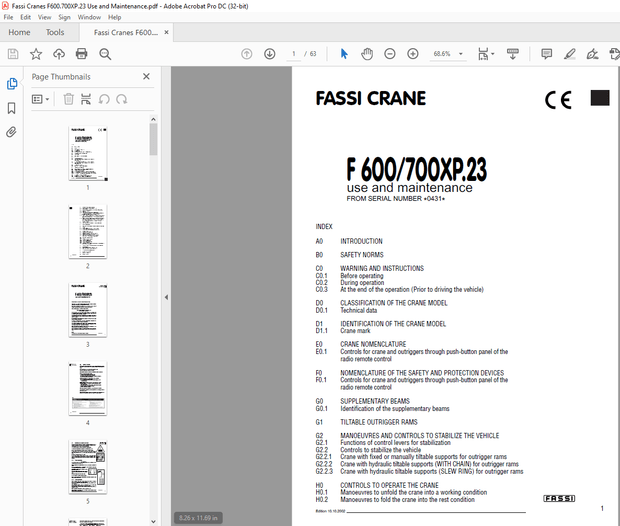
Task: Toggle the Bookmarks panel icon
Action: [x=12, y=108]
